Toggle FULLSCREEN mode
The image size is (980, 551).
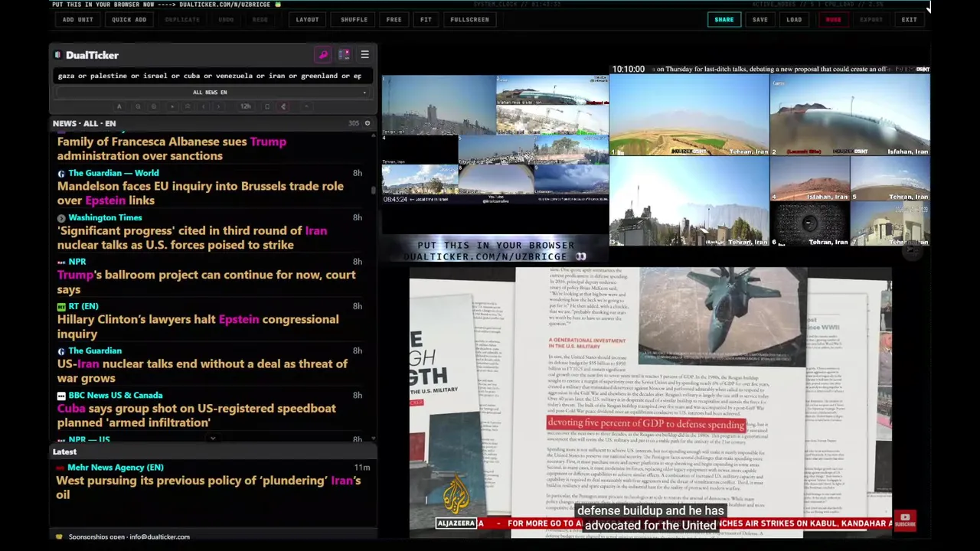(470, 20)
